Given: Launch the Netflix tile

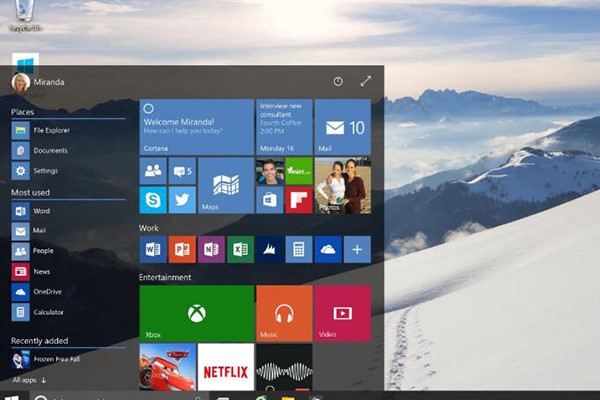Looking at the screenshot, I should [x=226, y=367].
